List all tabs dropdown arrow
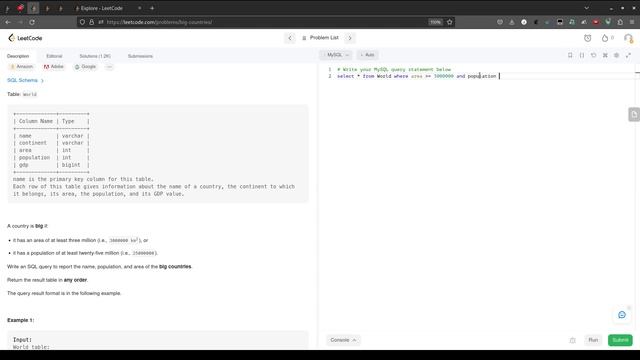Viewport: 640px width, 360px height. (x=587, y=8)
